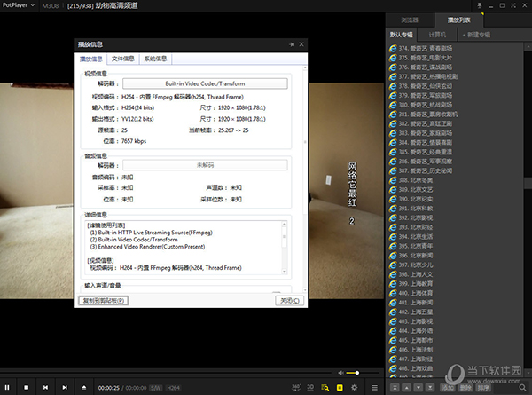Image resolution: width=532 pixels, height=395 pixels.
Task: Pin the 播放信息 dialog window
Action: (292, 44)
